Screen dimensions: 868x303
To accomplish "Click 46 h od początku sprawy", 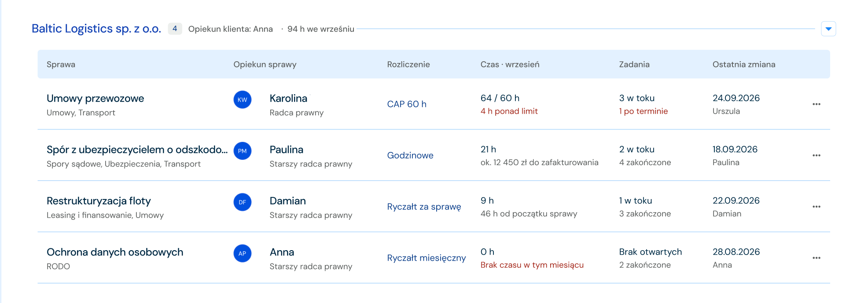I will (529, 214).
